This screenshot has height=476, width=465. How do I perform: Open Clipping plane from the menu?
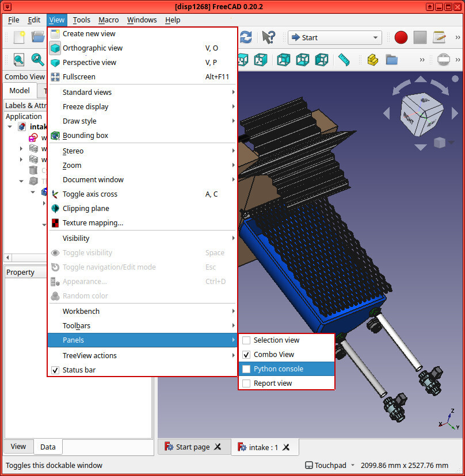click(142, 208)
